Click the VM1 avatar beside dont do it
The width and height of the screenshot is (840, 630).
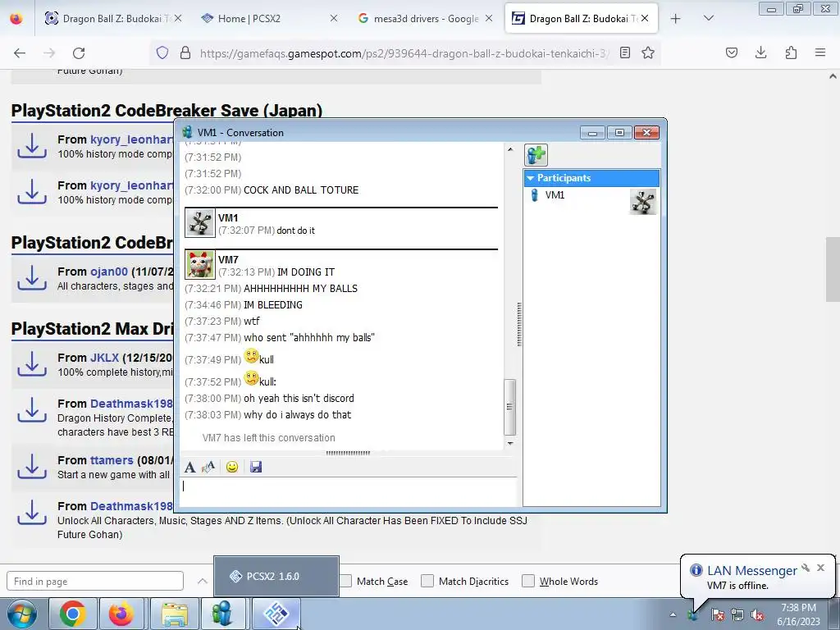(200, 222)
